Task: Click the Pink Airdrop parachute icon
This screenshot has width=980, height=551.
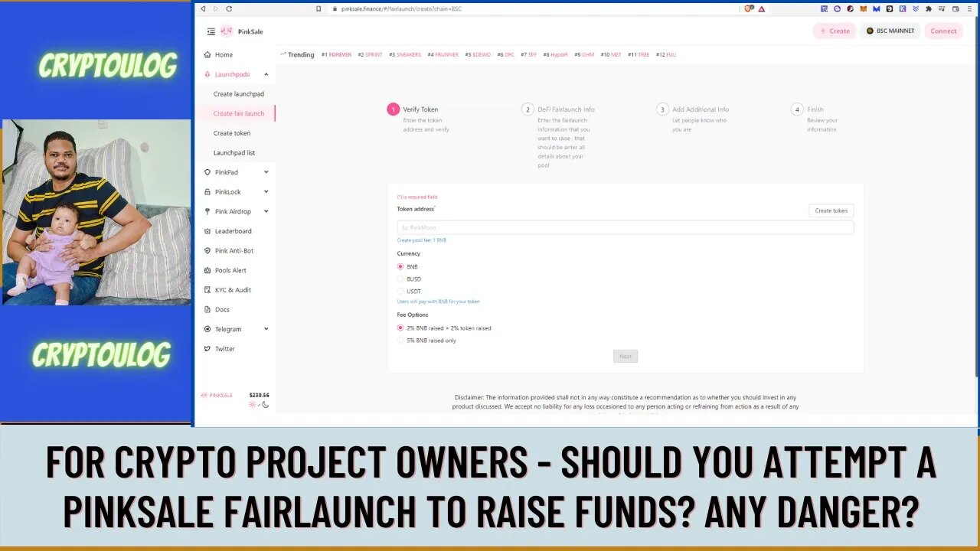Action: (207, 211)
